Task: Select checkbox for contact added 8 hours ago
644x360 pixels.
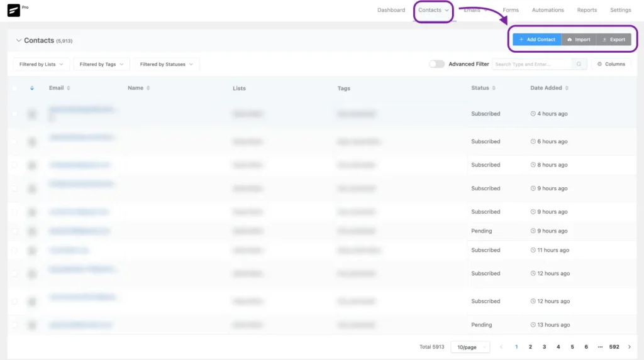Action: click(x=14, y=165)
